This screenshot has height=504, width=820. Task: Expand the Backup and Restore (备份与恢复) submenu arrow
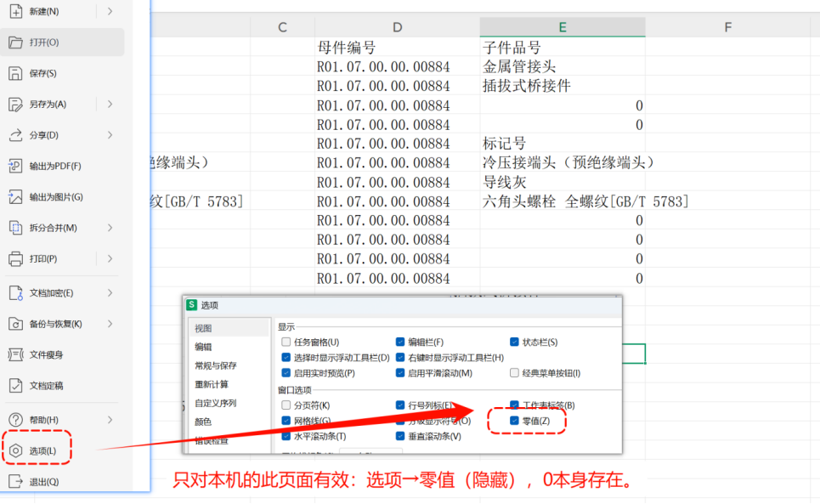tap(110, 324)
